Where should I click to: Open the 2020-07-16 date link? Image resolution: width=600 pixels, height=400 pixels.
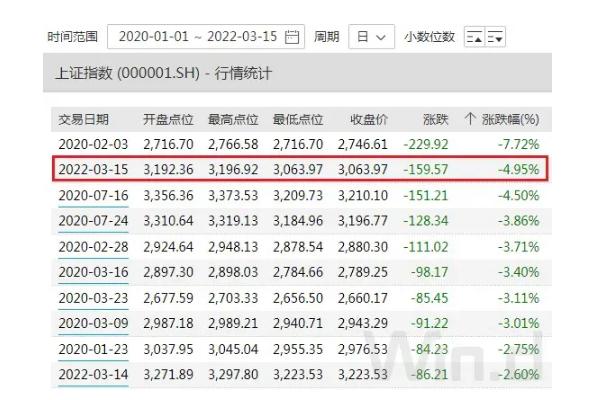click(93, 196)
